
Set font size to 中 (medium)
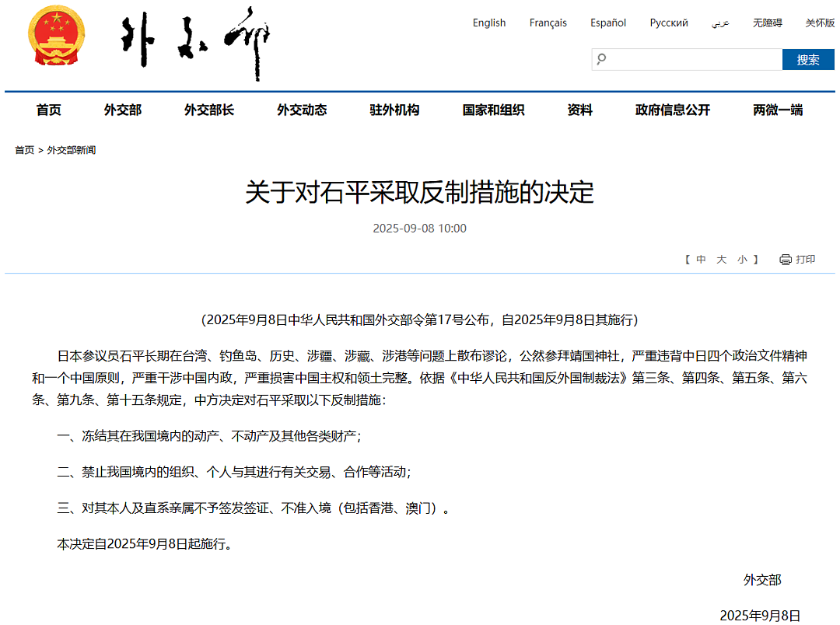[x=701, y=260]
